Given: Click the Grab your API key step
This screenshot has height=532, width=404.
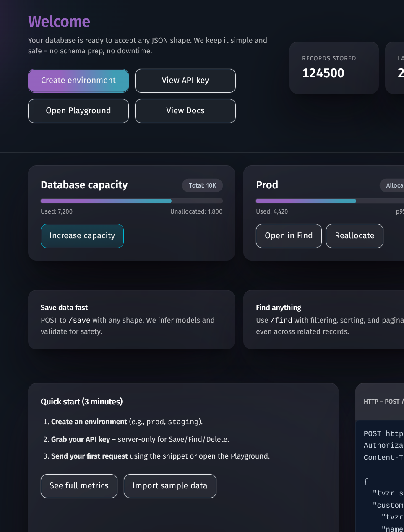Looking at the screenshot, I should pyautogui.click(x=140, y=439).
